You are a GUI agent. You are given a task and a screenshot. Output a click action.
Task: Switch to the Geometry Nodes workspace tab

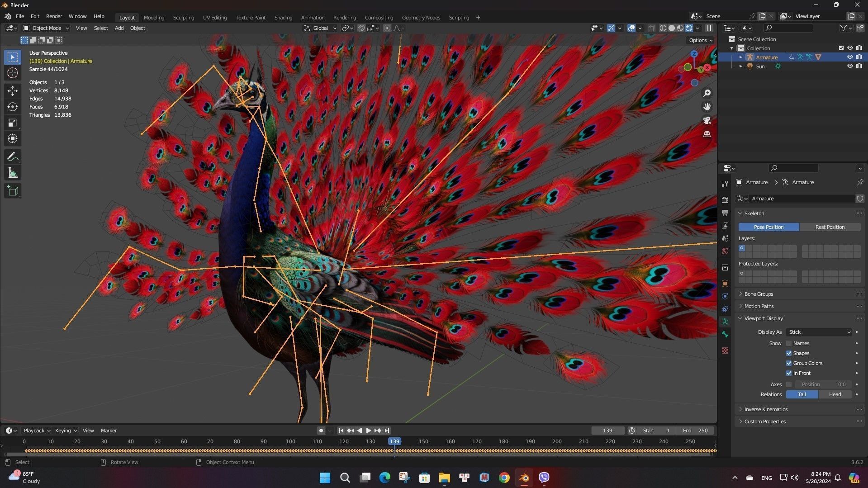click(x=421, y=18)
